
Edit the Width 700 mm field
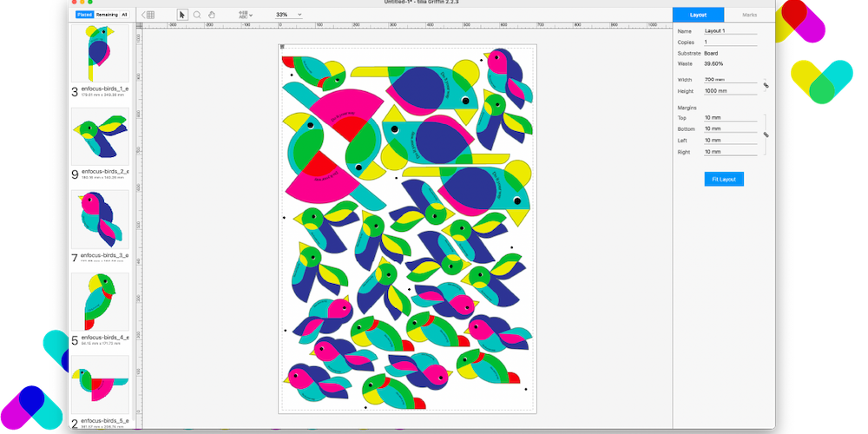730,80
